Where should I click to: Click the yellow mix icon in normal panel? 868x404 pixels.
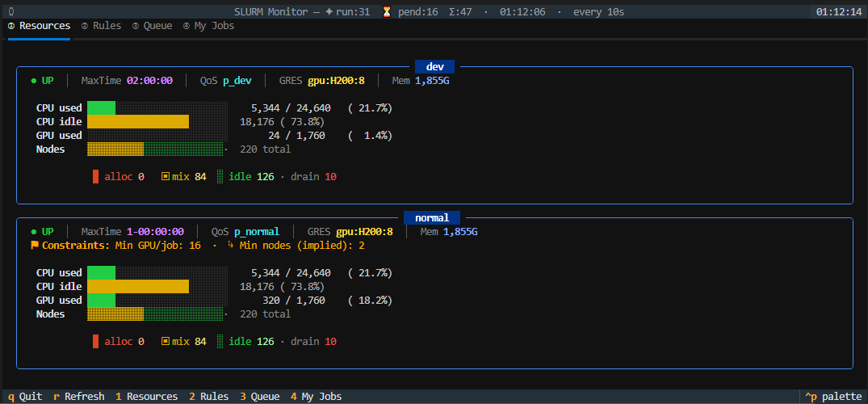pyautogui.click(x=165, y=341)
